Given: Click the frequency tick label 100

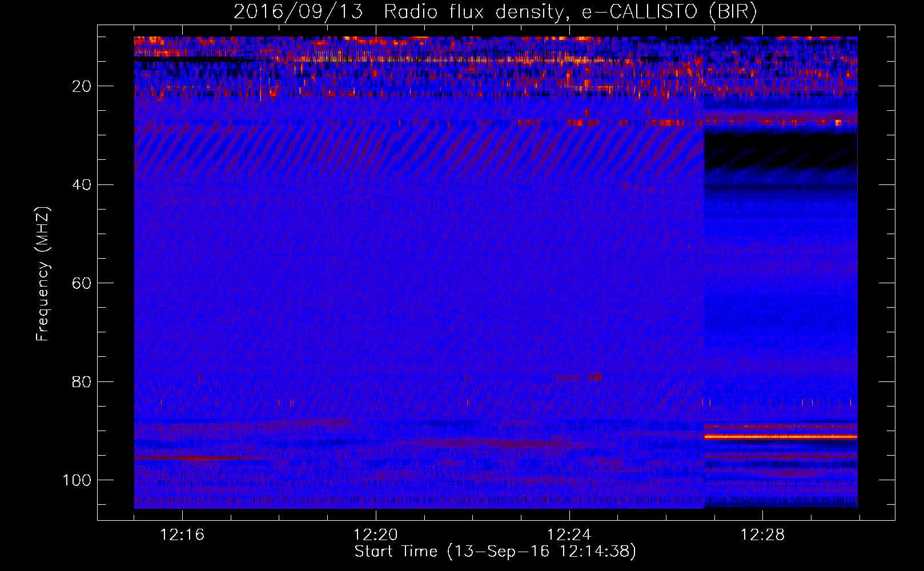Looking at the screenshot, I should pos(77,480).
